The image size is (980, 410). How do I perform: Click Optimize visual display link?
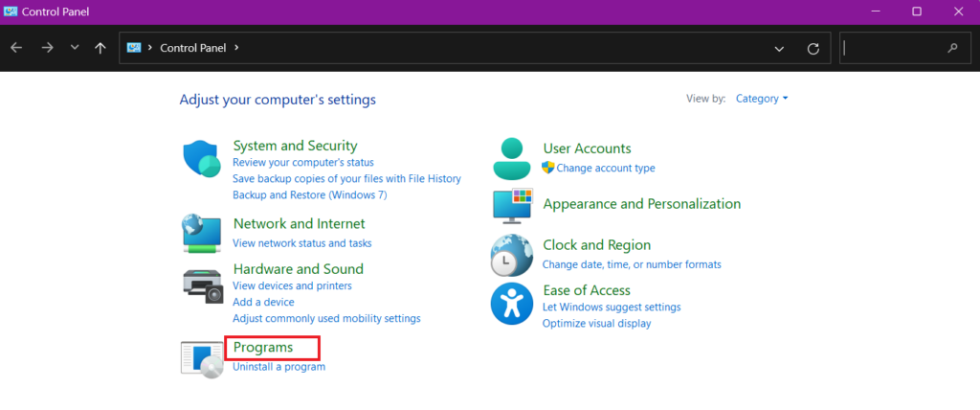tap(597, 324)
